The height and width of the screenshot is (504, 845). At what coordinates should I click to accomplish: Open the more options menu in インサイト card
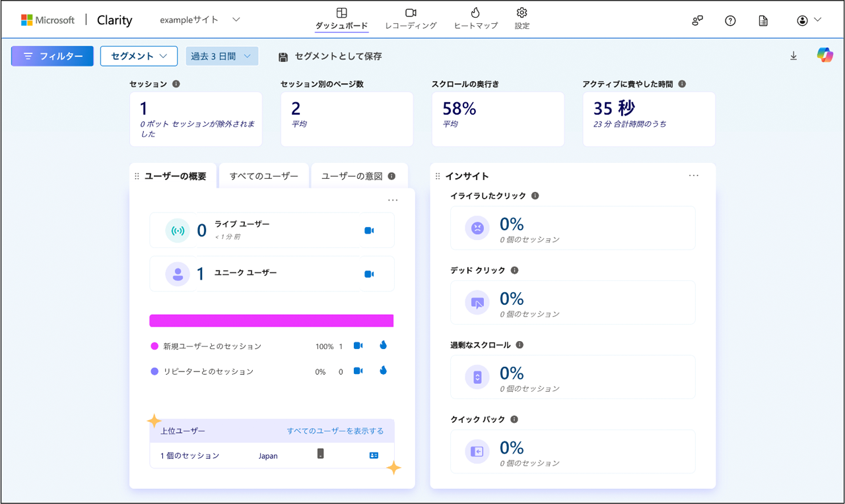693,175
